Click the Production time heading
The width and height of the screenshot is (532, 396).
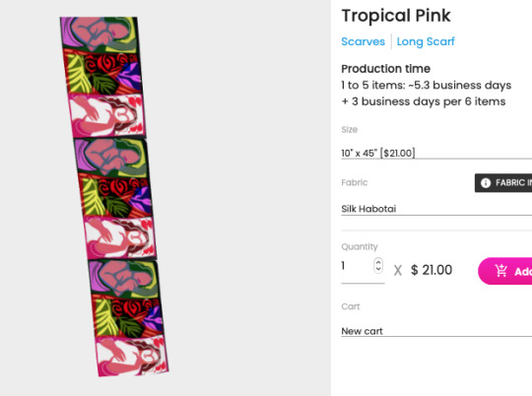[x=386, y=69]
